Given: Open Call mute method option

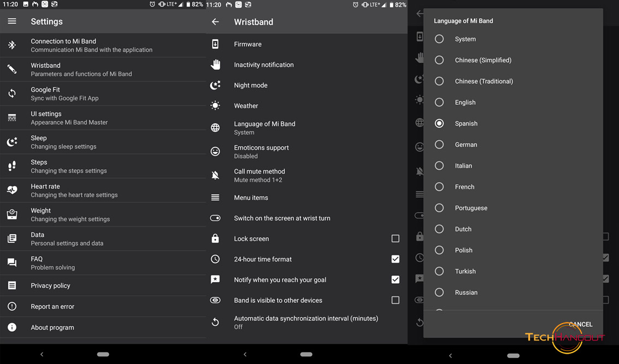Looking at the screenshot, I should 306,176.
